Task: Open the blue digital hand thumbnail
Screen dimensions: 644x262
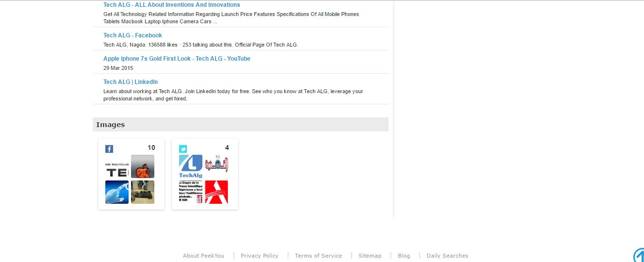Action: click(117, 192)
